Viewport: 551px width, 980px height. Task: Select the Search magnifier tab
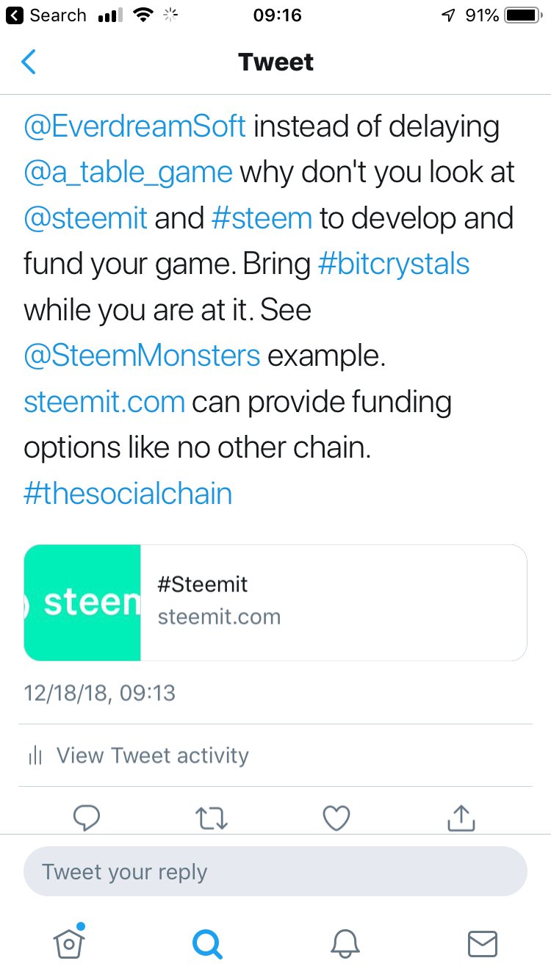coord(207,943)
